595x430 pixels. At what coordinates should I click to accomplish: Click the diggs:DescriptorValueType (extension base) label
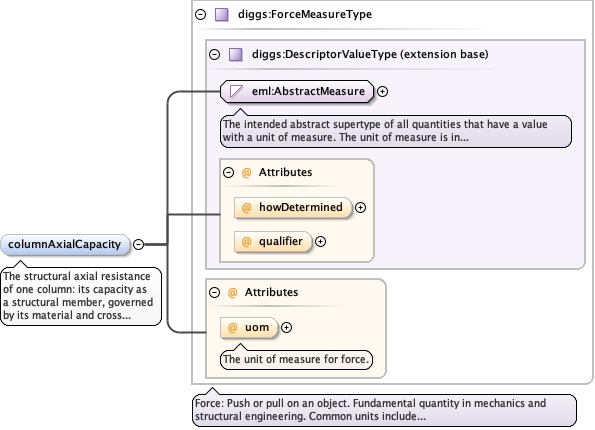tap(370, 54)
